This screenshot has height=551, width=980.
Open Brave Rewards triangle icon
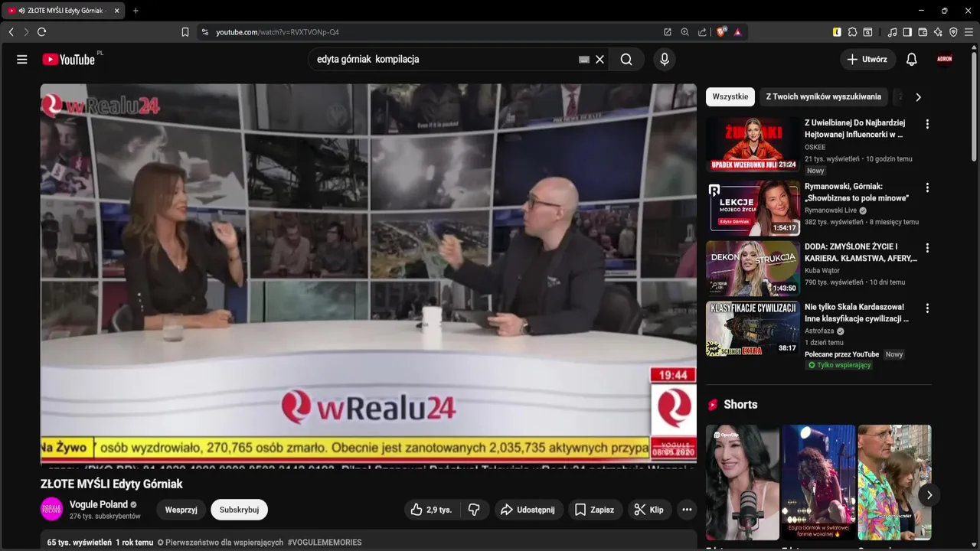(738, 32)
